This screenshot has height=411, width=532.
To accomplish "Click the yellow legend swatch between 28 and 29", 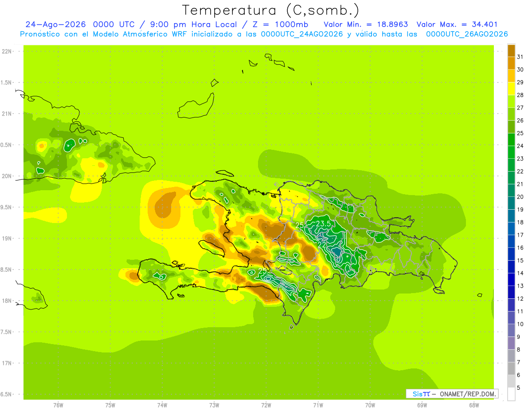I will tap(511, 89).
